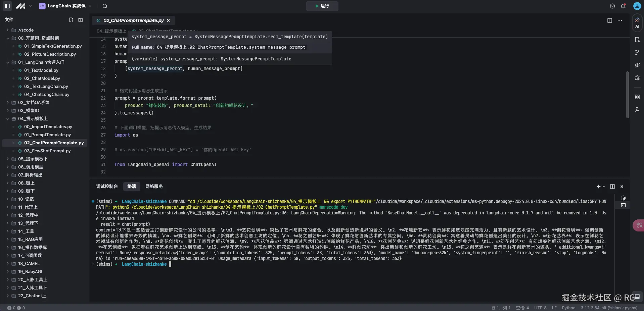Open the AI assistant panel
The width and height of the screenshot is (644, 311).
point(637,23)
